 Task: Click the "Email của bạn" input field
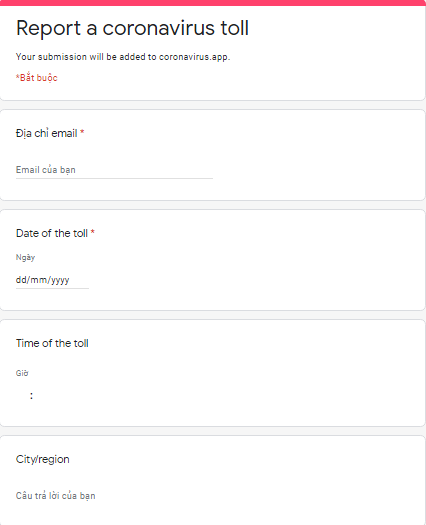[x=114, y=170]
